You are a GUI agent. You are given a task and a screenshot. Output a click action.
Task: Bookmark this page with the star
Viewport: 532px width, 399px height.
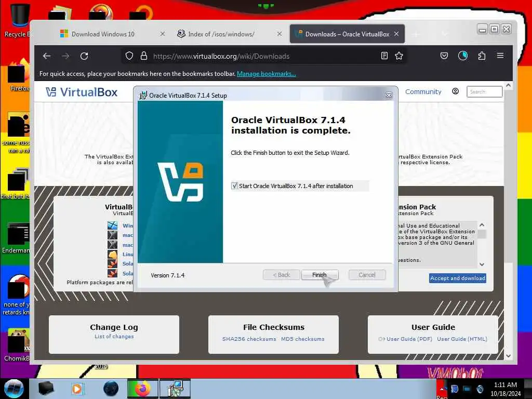(399, 56)
